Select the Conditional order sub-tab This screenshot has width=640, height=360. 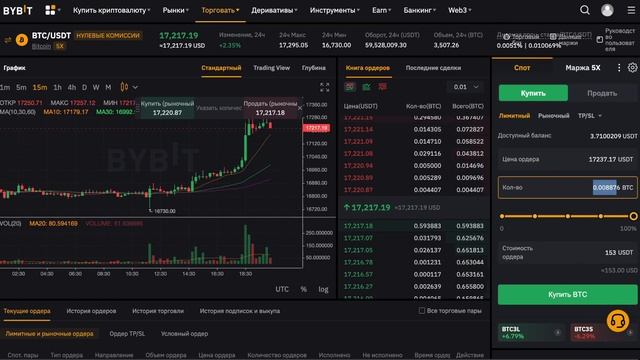[x=184, y=334]
